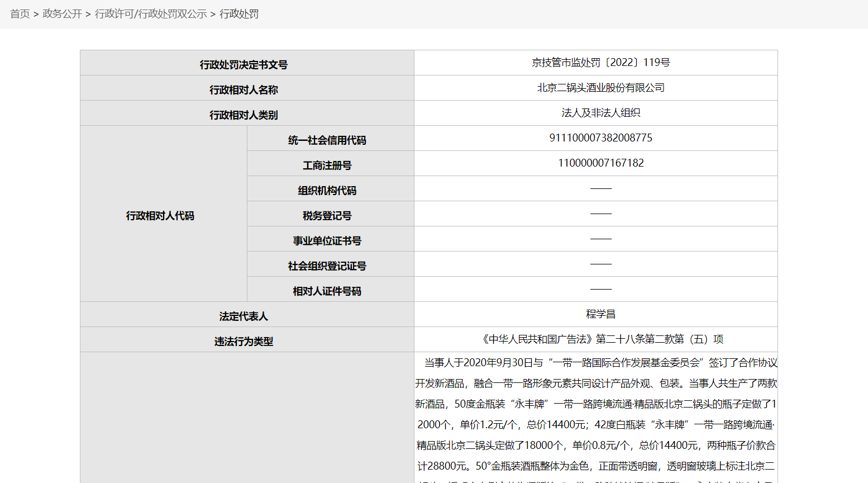868x483 pixels.
Task: Open 政务公开 breadcrumb link
Action: pyautogui.click(x=62, y=14)
